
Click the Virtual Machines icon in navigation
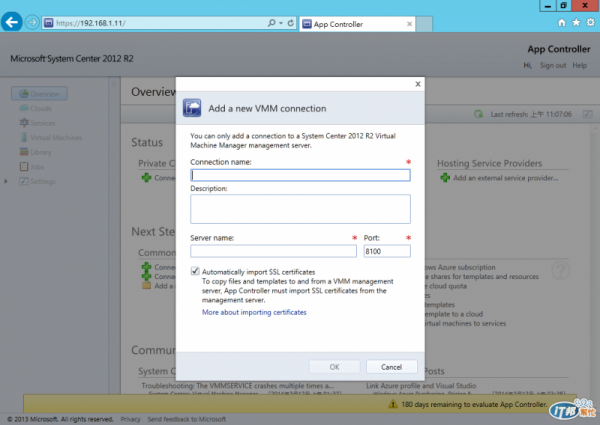[x=24, y=137]
